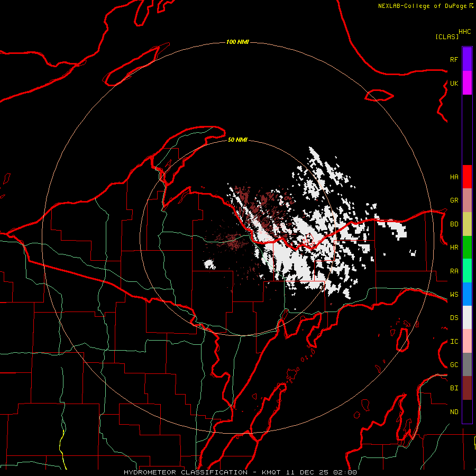This screenshot has width=476, height=476.
Task: Click the RF purple legend swatch
Action: tap(467, 59)
